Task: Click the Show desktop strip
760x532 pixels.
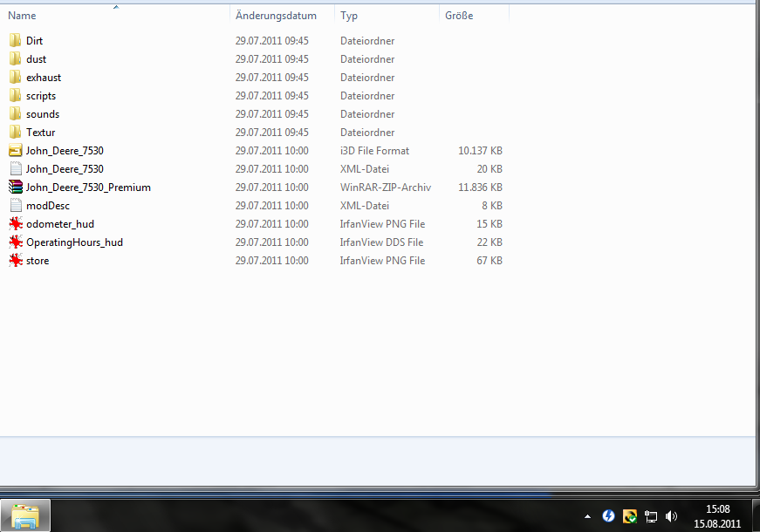Action: tap(757, 516)
